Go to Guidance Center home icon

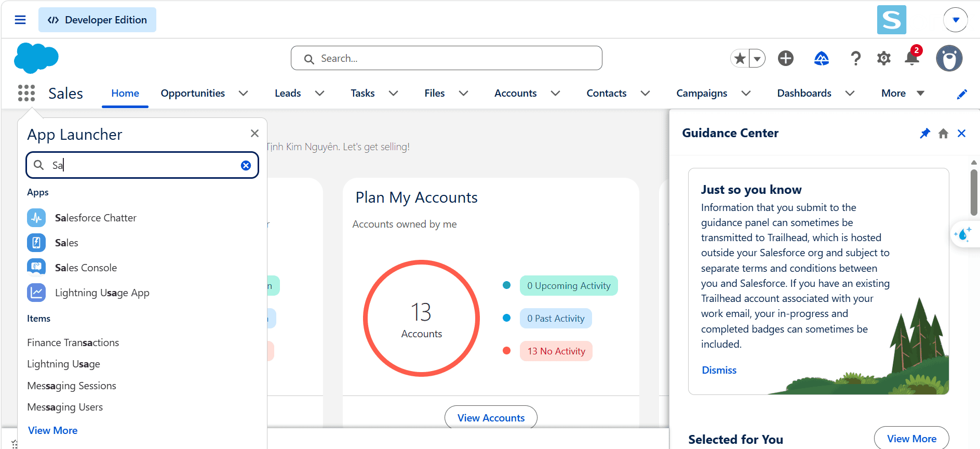point(944,134)
